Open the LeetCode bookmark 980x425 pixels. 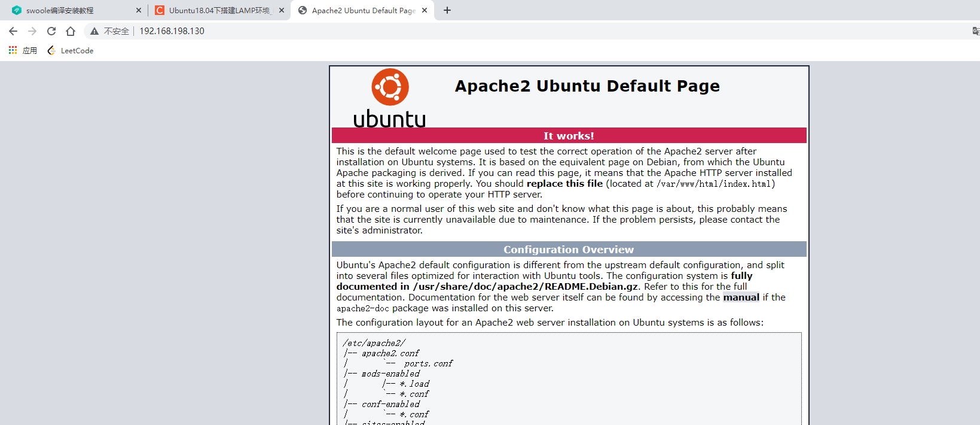coord(70,51)
